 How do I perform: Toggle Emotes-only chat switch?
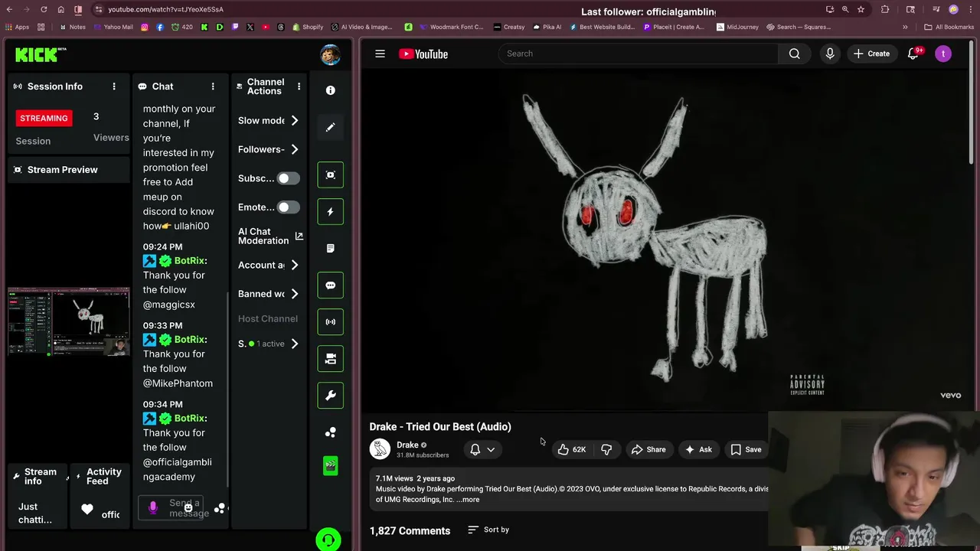[x=288, y=207]
